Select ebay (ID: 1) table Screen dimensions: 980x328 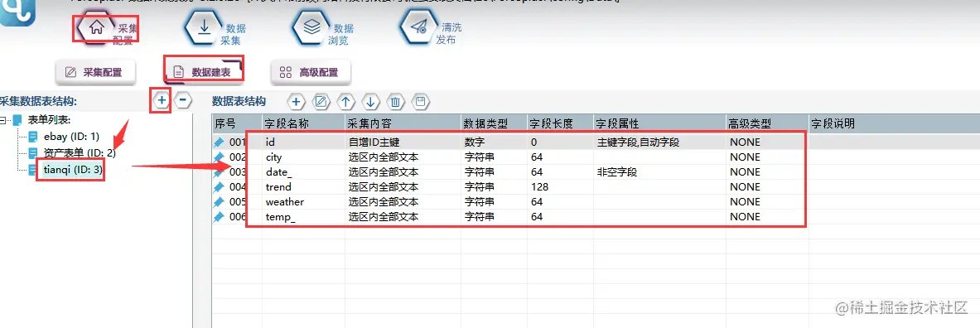click(72, 136)
